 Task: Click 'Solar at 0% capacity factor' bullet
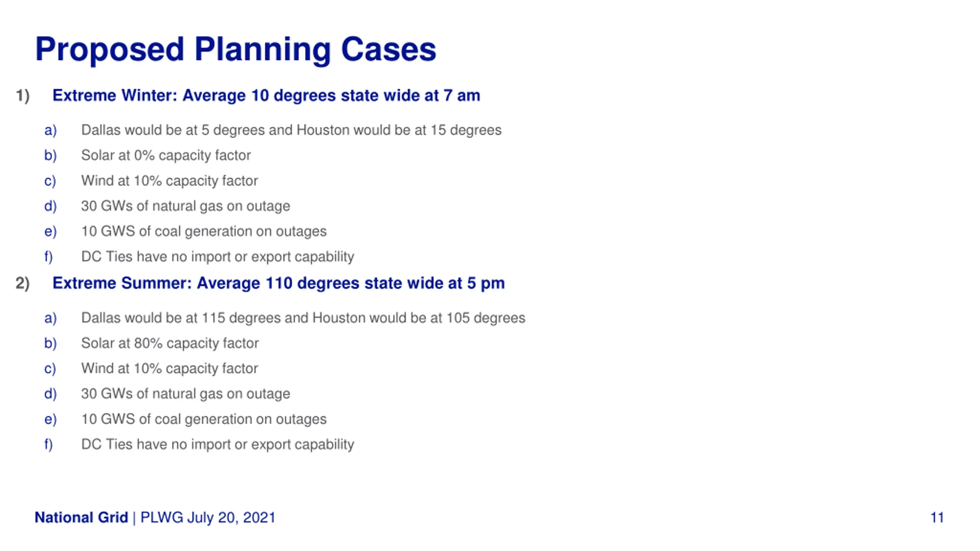click(x=166, y=155)
